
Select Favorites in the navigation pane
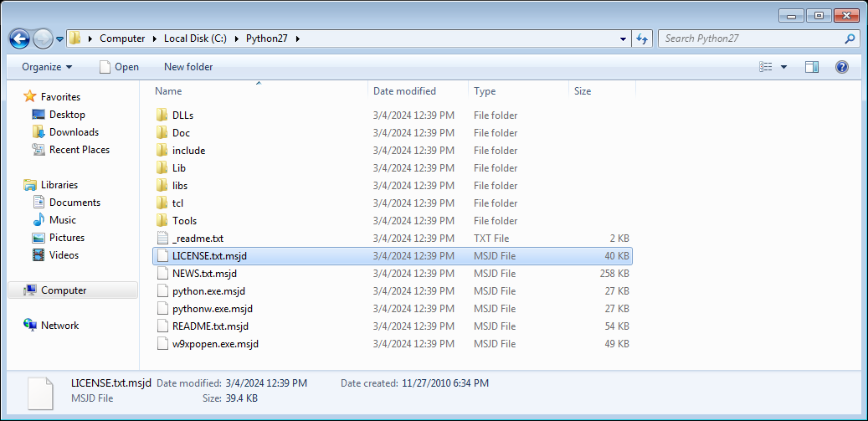click(60, 97)
